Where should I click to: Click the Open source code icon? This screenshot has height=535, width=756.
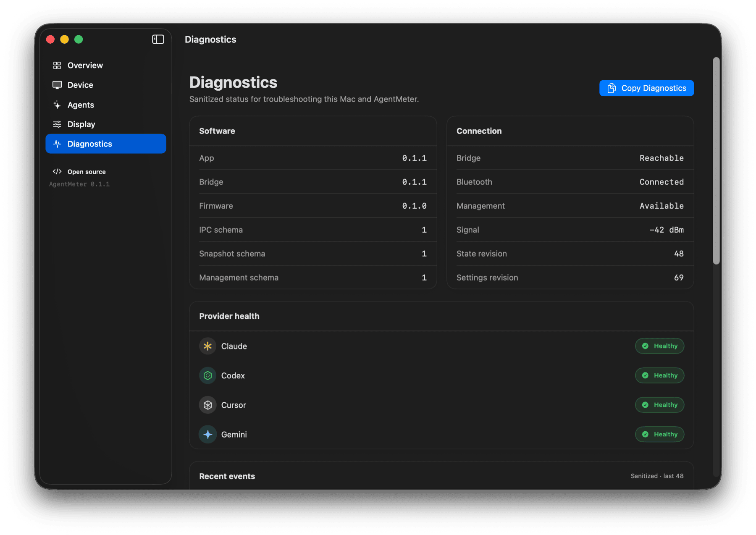tap(57, 171)
